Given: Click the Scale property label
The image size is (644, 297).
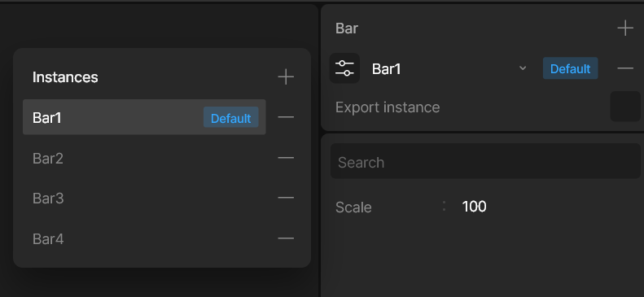Looking at the screenshot, I should coord(353,207).
